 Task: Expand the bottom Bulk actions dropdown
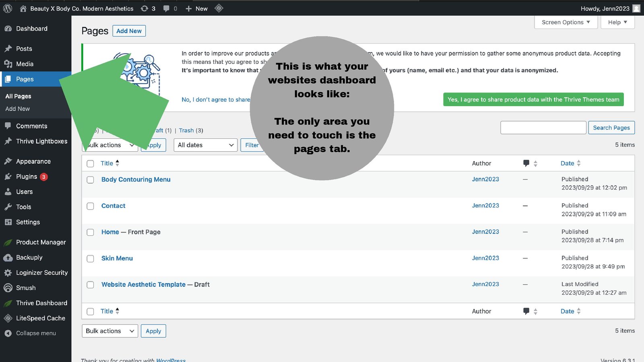click(x=110, y=331)
